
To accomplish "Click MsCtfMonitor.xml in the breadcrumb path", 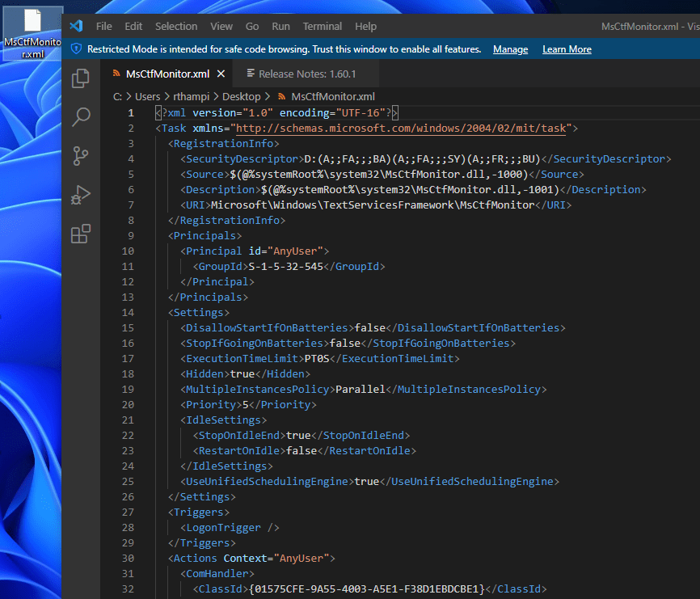I will [x=333, y=96].
